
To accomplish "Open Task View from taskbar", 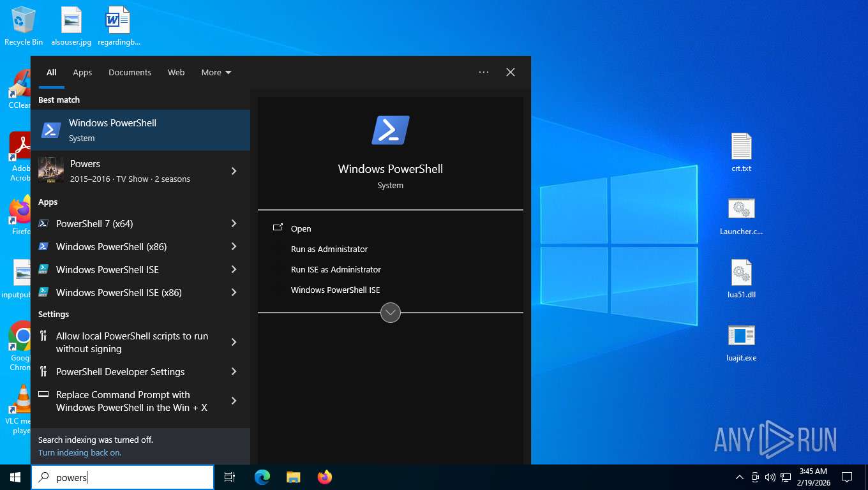I will pyautogui.click(x=230, y=477).
